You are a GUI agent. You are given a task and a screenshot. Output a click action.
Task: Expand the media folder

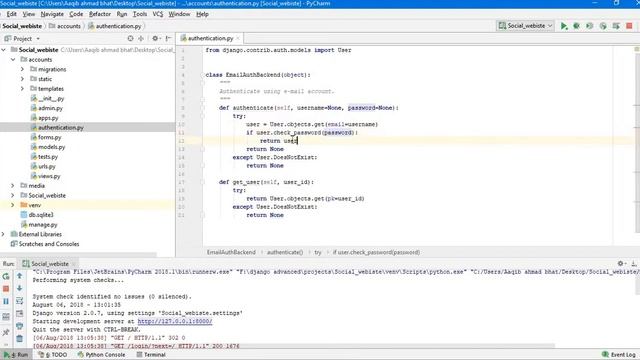(13, 186)
